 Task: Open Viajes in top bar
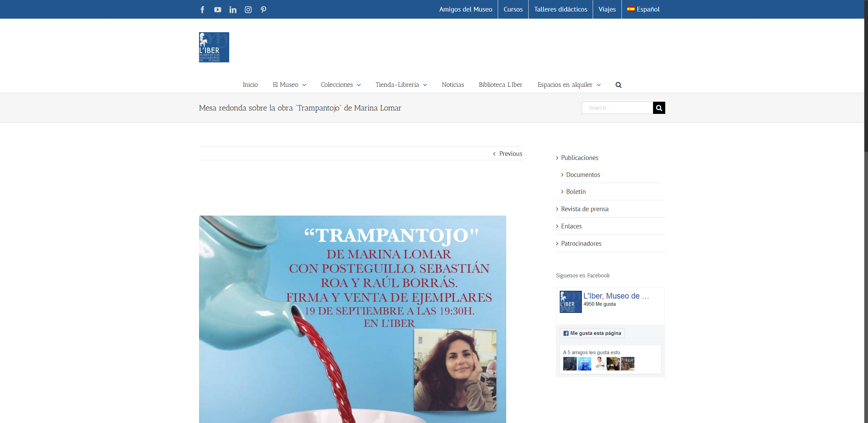(x=607, y=9)
